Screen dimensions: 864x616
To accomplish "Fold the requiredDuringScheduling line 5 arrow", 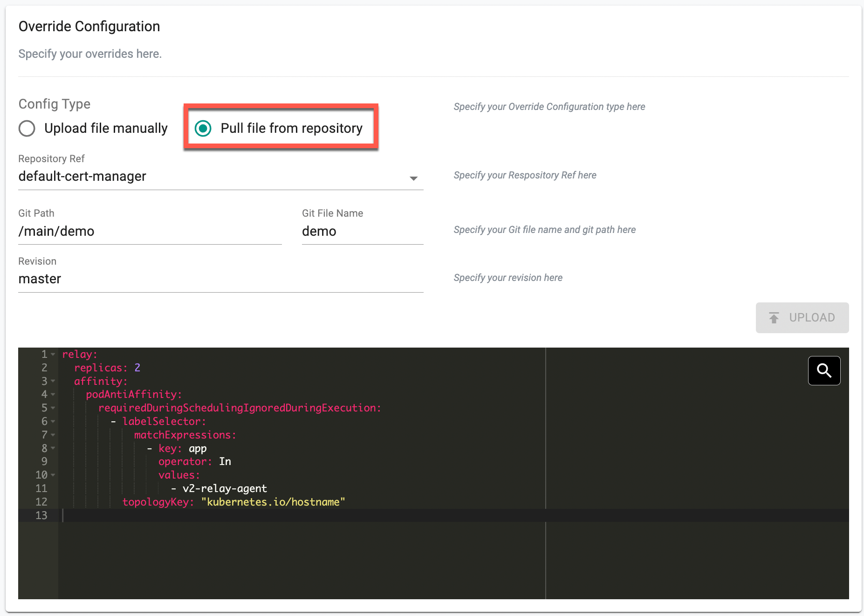I will [53, 408].
